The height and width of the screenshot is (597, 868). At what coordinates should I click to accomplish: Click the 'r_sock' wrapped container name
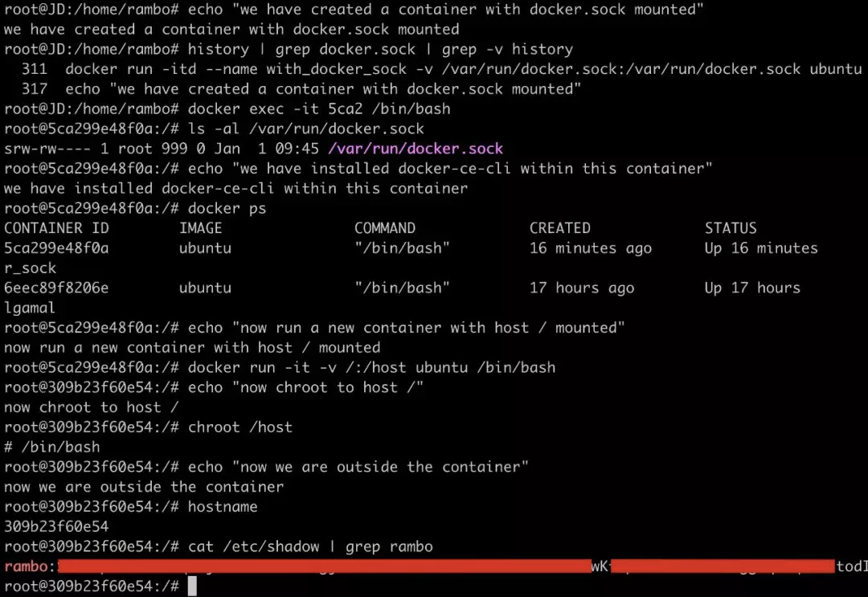(x=30, y=268)
